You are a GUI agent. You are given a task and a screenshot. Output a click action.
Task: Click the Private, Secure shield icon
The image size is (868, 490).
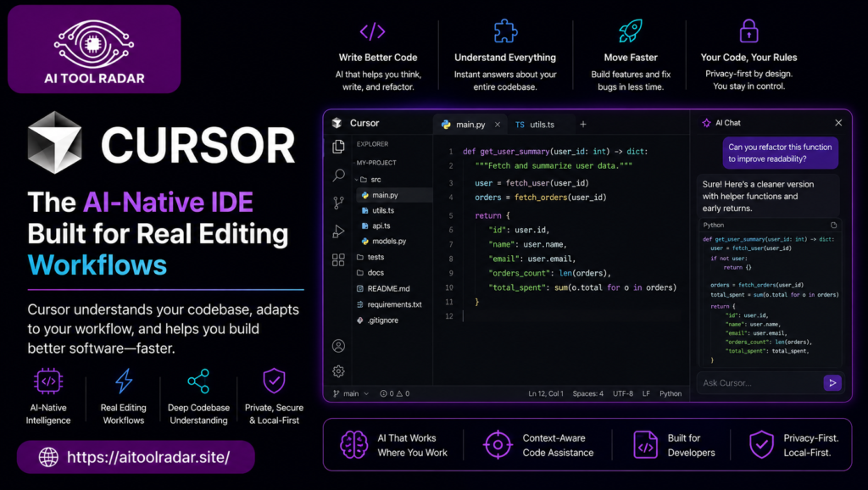pos(274,381)
